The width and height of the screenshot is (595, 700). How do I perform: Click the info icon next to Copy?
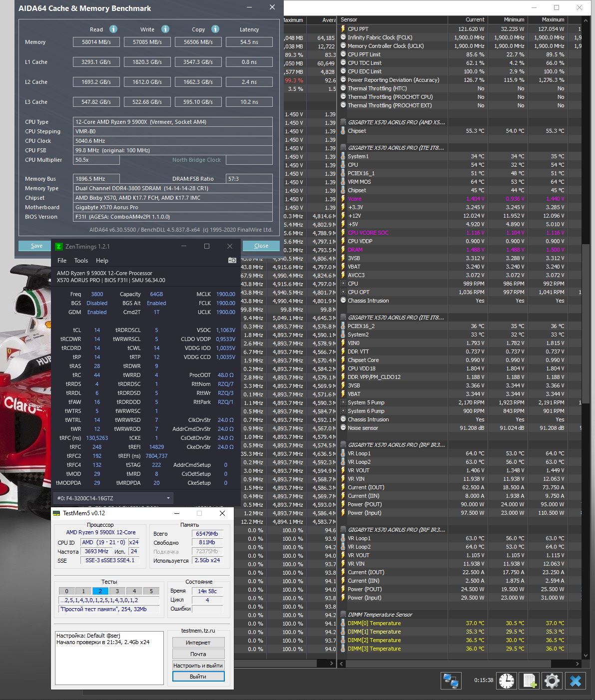215,29
